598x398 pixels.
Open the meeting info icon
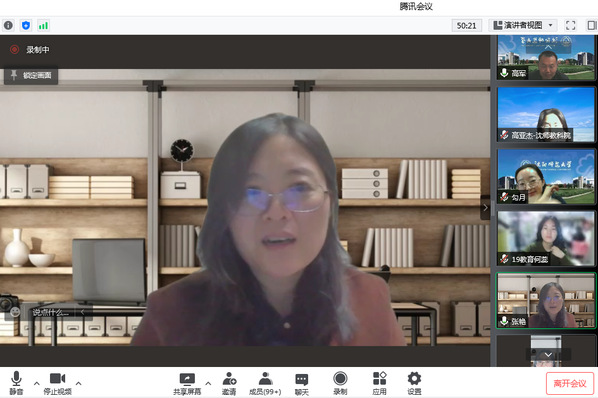coord(8,26)
